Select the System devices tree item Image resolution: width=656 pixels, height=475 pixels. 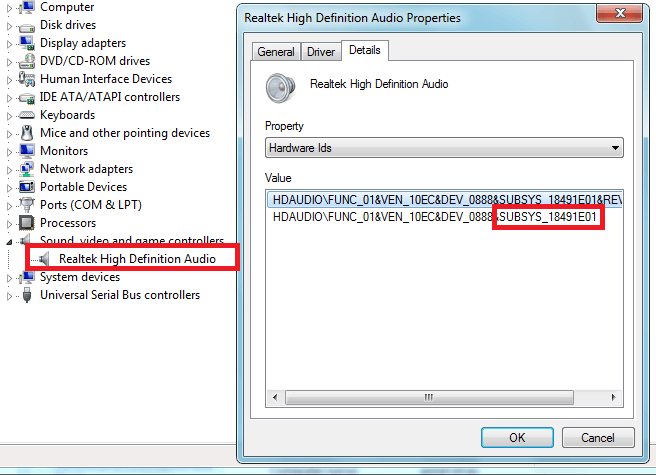coord(80,277)
